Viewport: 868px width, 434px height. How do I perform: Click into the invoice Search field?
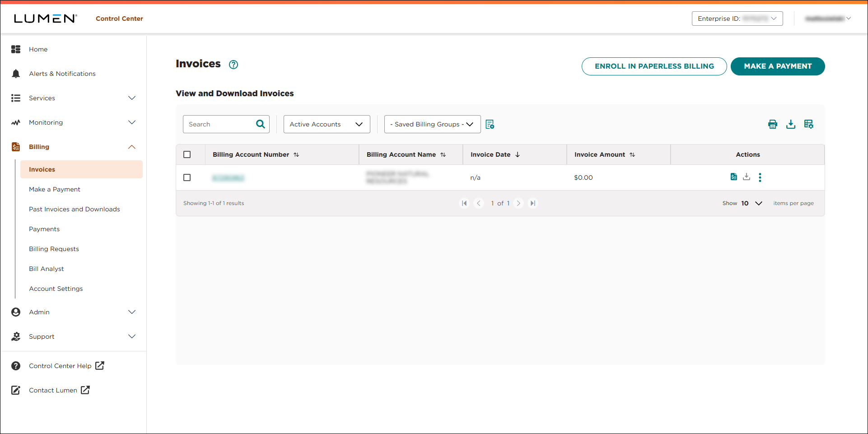219,124
